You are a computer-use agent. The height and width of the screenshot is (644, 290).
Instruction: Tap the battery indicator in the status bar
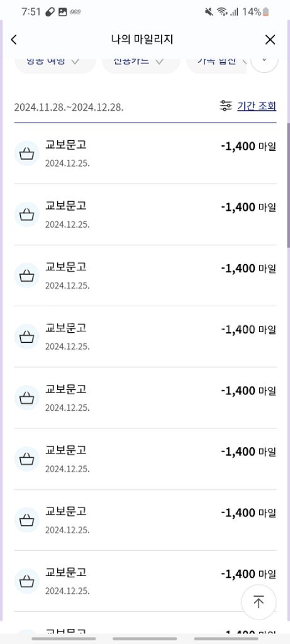pyautogui.click(x=266, y=12)
